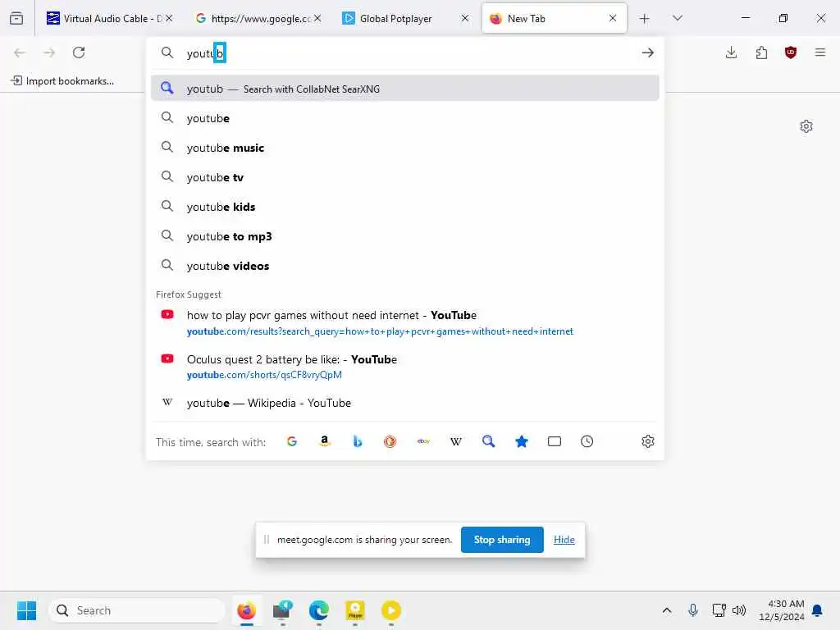Viewport: 840px width, 630px height.
Task: Click the Go arrow in address bar
Action: point(648,52)
